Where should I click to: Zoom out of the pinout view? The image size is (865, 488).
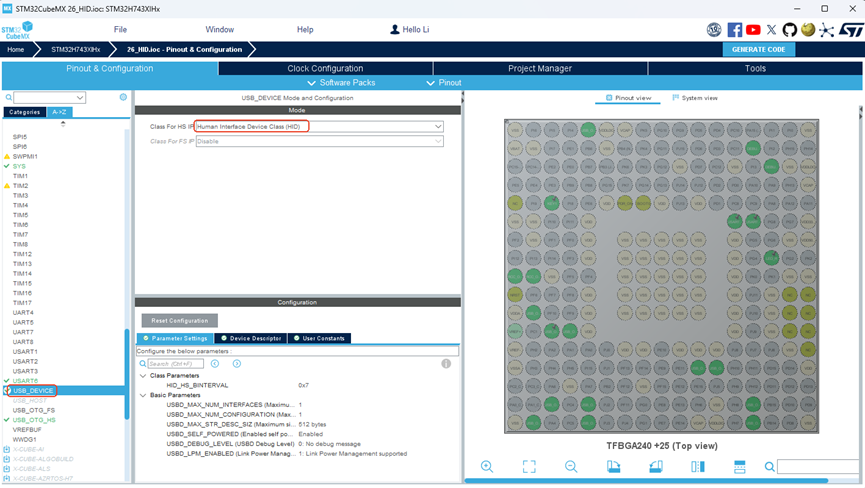tap(571, 466)
